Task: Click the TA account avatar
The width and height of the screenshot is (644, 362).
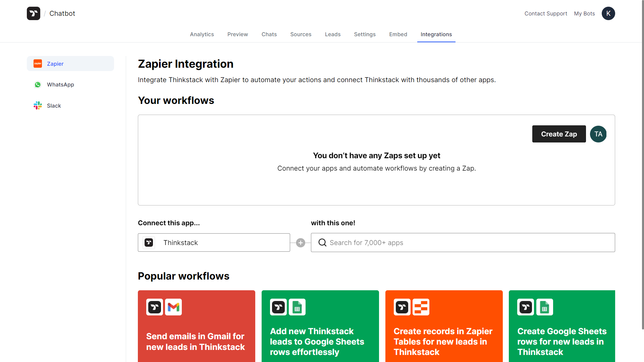Action: point(598,134)
